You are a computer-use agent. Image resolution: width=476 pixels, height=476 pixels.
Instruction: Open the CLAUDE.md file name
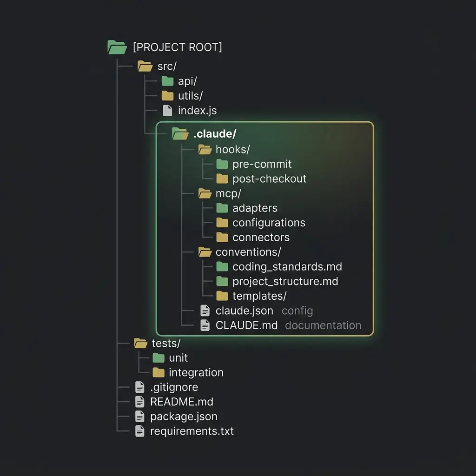(x=246, y=325)
